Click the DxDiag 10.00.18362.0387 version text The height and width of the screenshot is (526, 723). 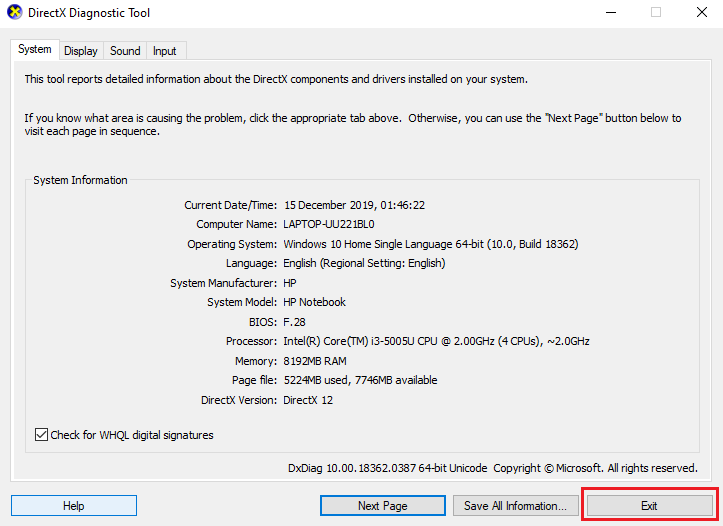tap(387, 468)
